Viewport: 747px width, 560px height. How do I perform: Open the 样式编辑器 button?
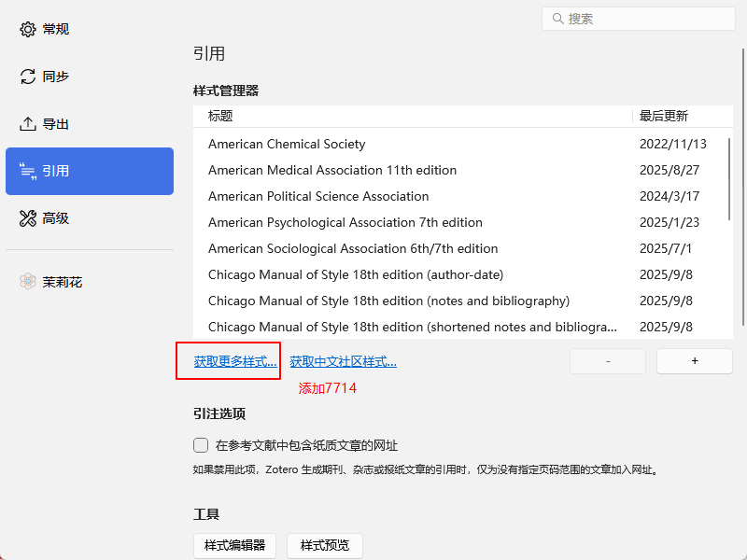point(235,545)
